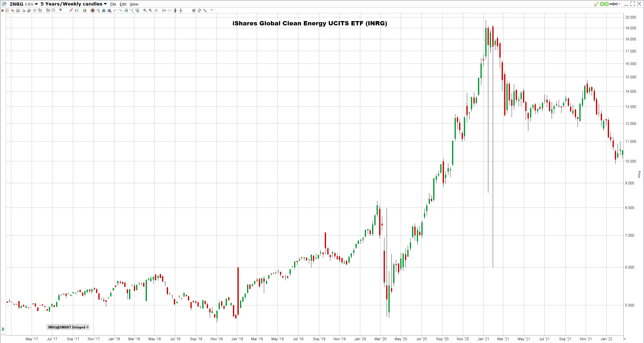Image resolution: width=644 pixels, height=343 pixels.
Task: Open the data table grid icon
Action: (18, 11)
